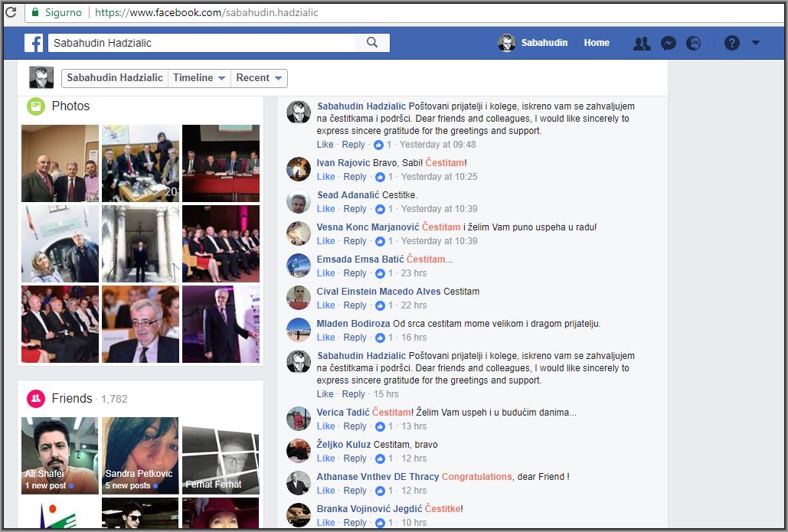Screen dimensions: 788x532
Task: Click the Friends section icon
Action: 36,398
